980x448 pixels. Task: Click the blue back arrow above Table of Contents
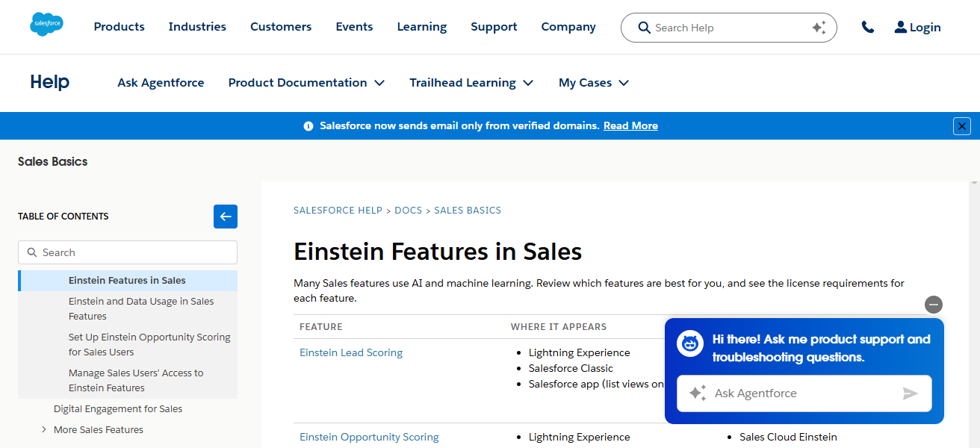point(225,216)
